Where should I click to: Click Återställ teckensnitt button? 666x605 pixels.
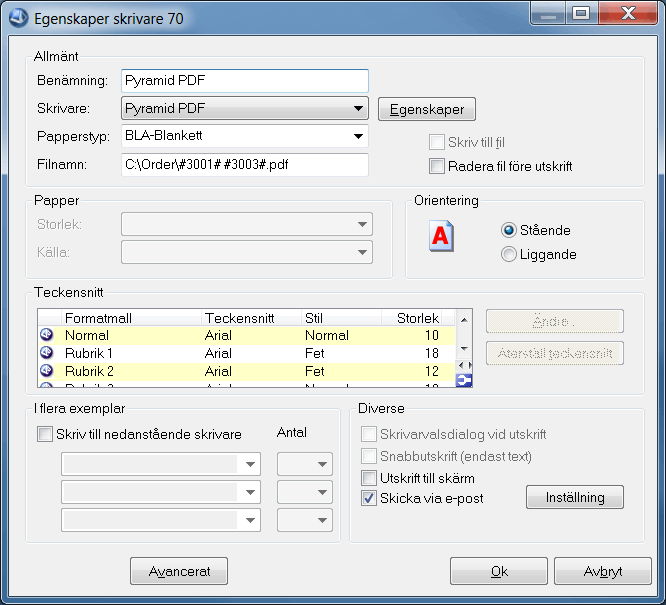point(555,353)
